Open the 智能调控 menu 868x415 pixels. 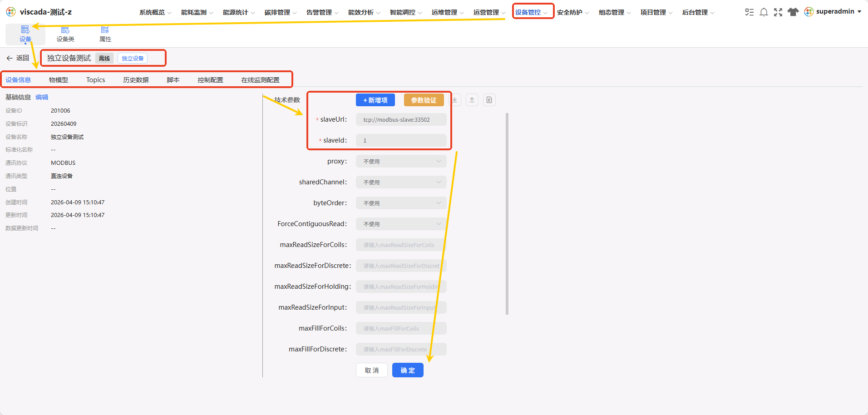point(406,12)
